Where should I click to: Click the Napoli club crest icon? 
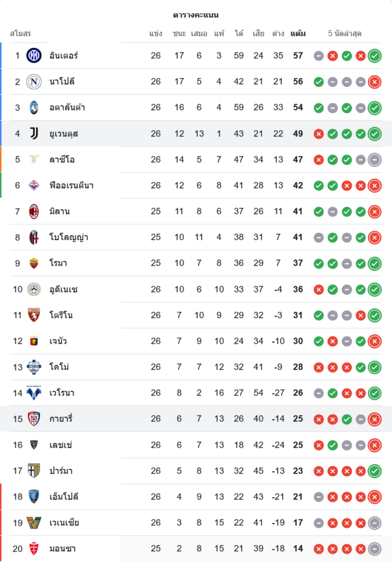[x=34, y=82]
